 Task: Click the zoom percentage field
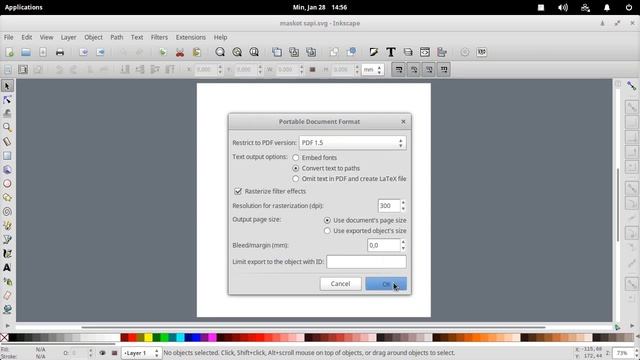(x=622, y=353)
